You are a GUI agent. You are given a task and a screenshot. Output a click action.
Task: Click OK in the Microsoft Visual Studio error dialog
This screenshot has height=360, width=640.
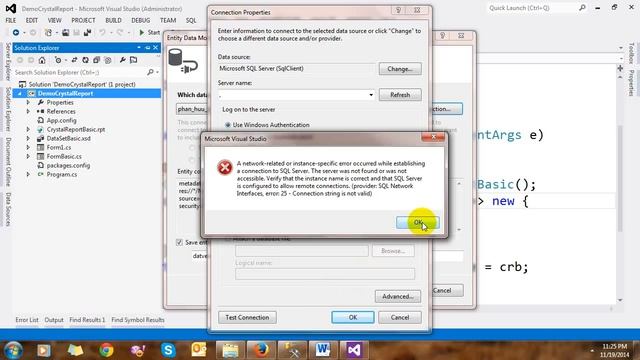418,222
